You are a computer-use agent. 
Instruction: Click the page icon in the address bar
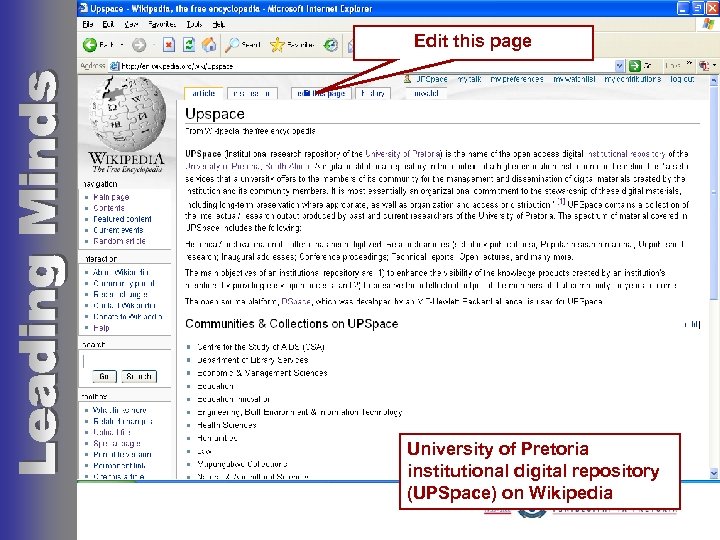[x=114, y=66]
